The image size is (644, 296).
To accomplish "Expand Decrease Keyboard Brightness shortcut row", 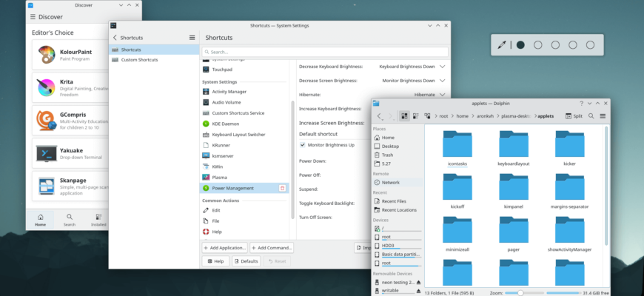I will coord(443,67).
